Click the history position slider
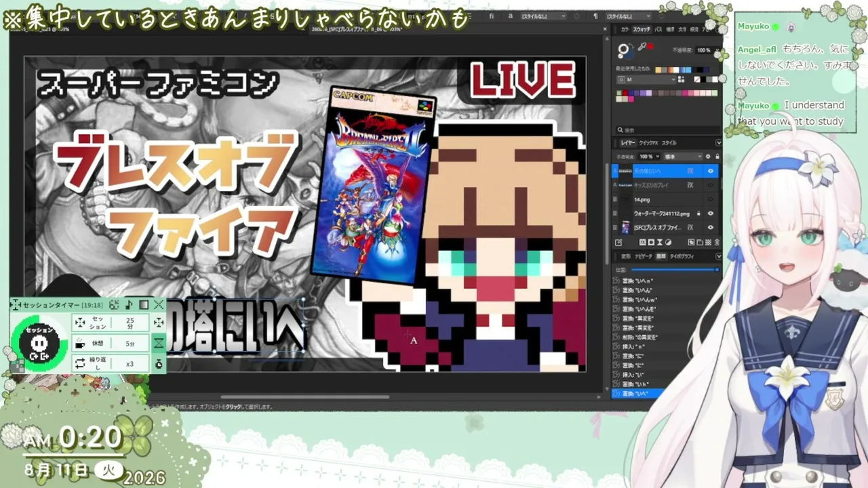The image size is (868, 488). (x=673, y=270)
